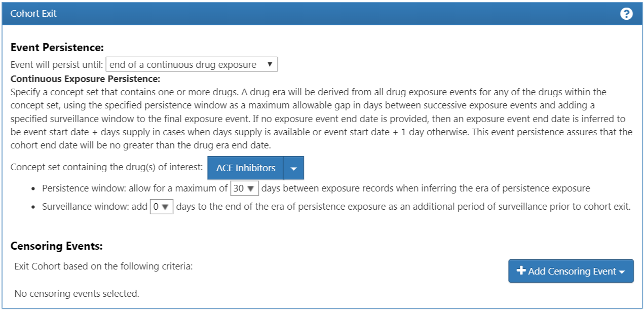Click the 'Event will persist until:' label
The height and width of the screenshot is (310, 644).
pyautogui.click(x=57, y=65)
